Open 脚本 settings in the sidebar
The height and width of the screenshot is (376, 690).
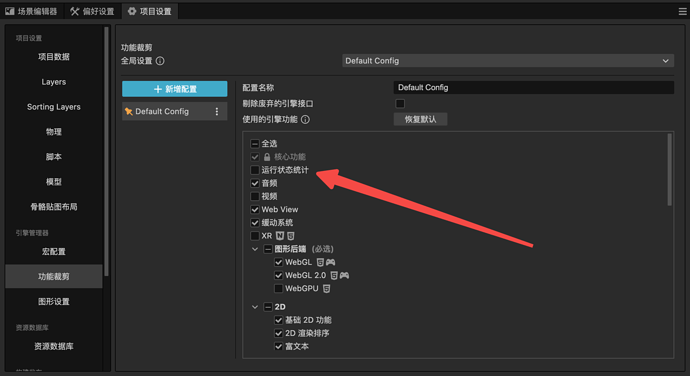pyautogui.click(x=54, y=157)
